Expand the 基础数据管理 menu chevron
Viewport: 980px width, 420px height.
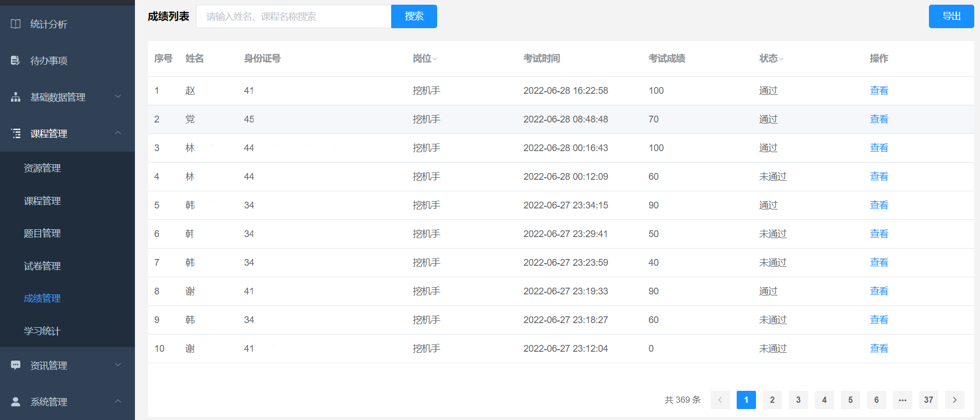pos(118,96)
